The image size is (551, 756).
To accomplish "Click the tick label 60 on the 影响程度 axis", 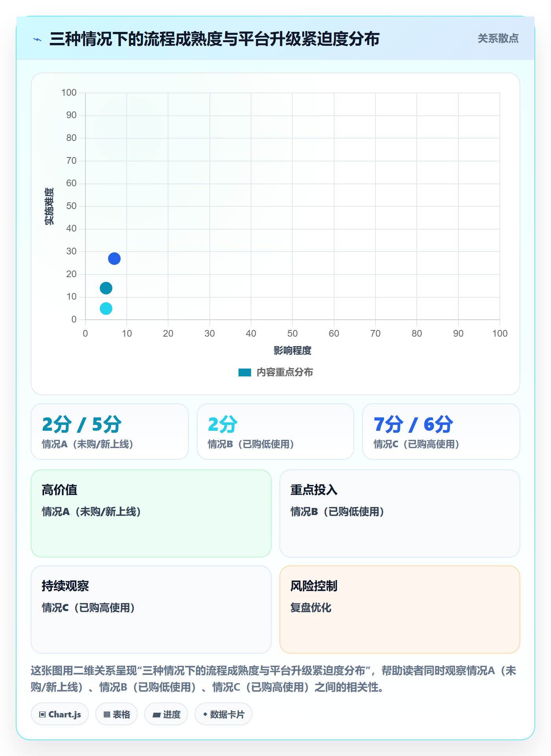I will [334, 334].
